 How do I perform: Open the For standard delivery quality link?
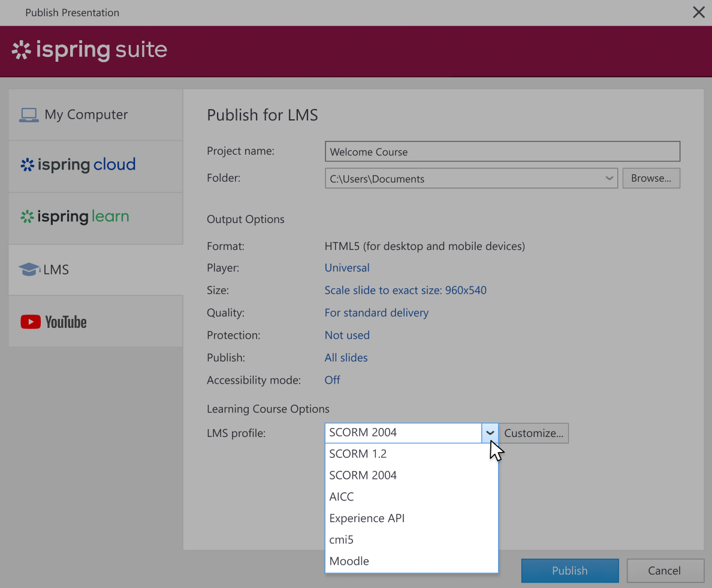(376, 313)
